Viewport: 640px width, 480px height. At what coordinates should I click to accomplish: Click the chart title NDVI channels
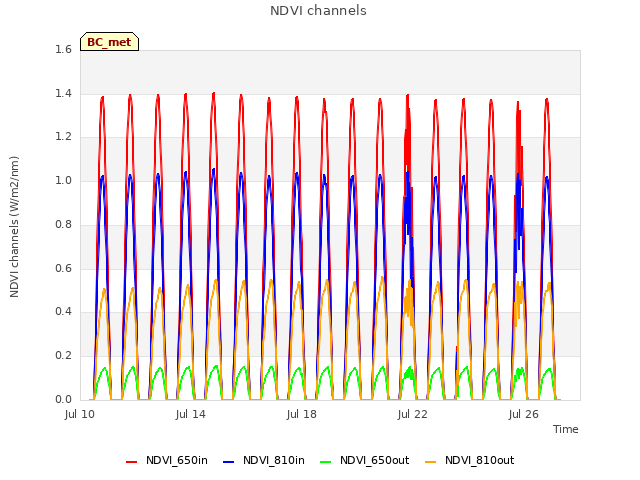(x=318, y=11)
